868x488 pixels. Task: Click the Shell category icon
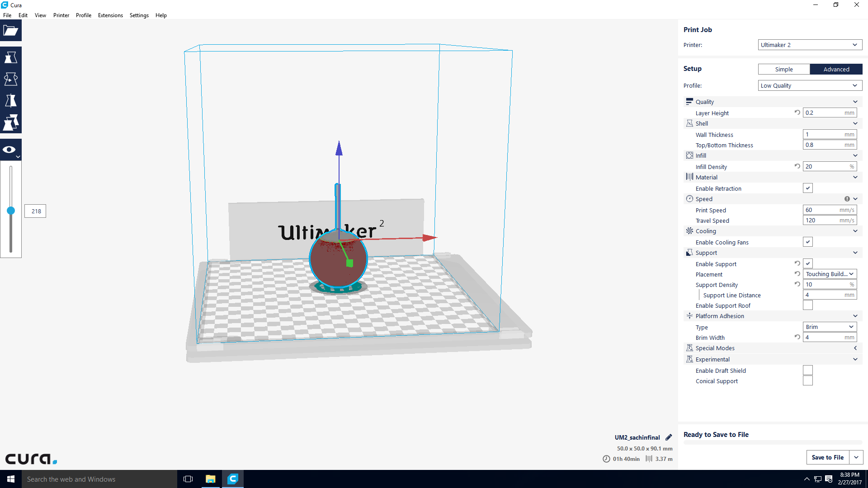pos(689,123)
